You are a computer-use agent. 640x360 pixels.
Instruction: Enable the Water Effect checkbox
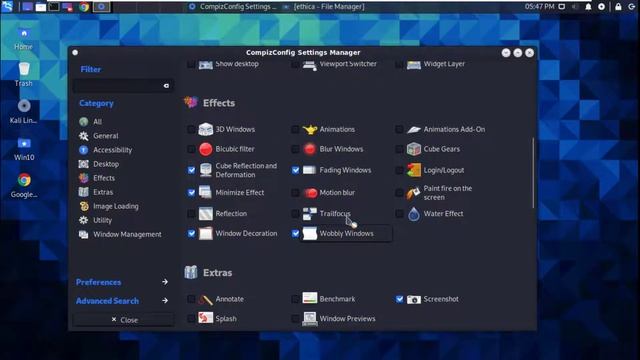click(399, 213)
